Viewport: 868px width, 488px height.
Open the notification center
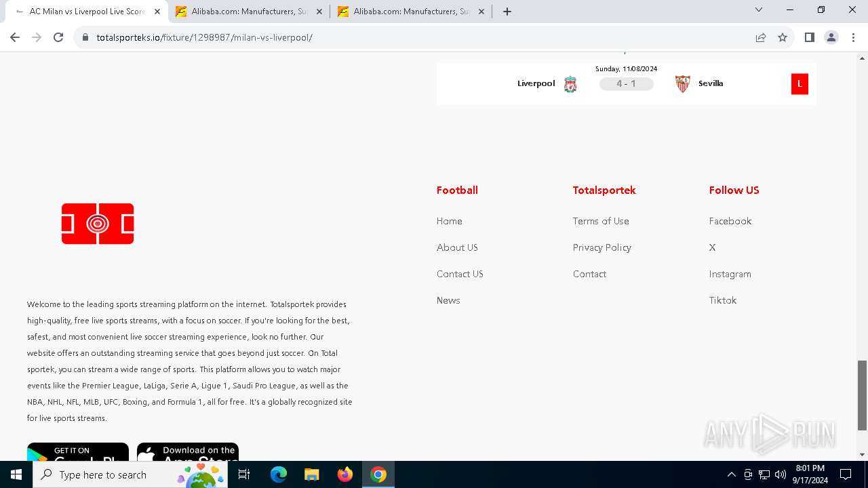[846, 474]
